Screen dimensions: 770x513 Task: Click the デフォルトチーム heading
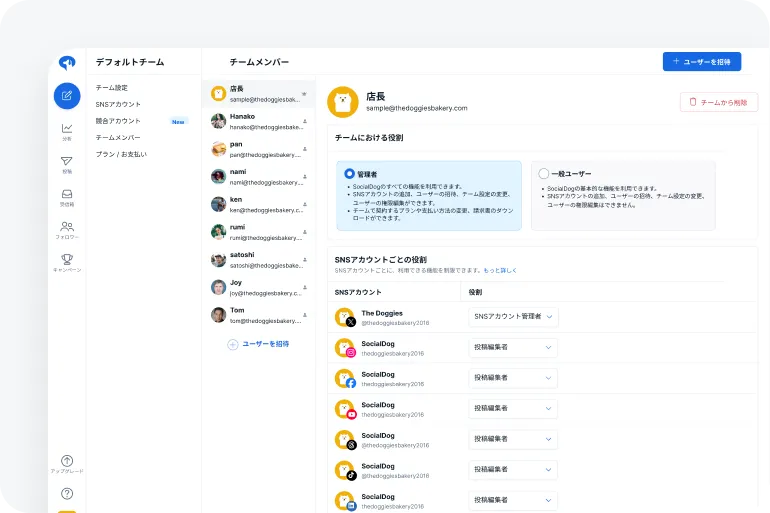click(x=130, y=62)
